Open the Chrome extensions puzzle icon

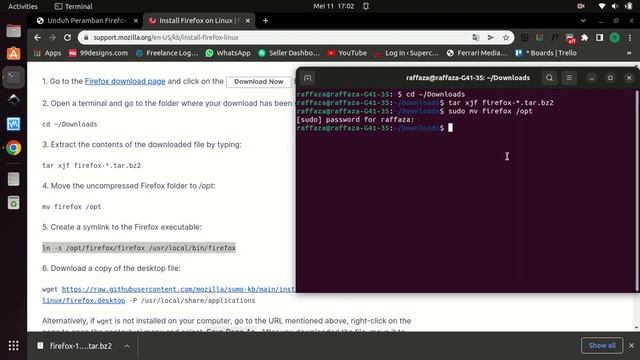[584, 38]
